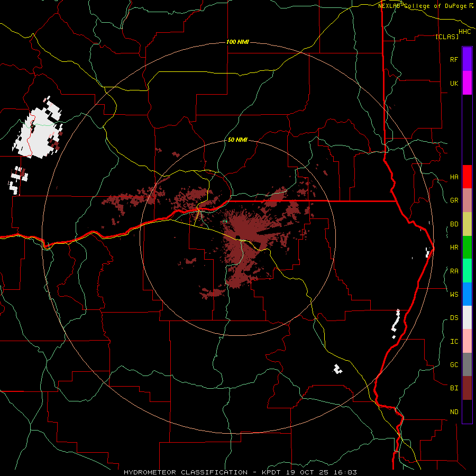
Task: Click the ND black legend swatch
Action: tap(467, 411)
